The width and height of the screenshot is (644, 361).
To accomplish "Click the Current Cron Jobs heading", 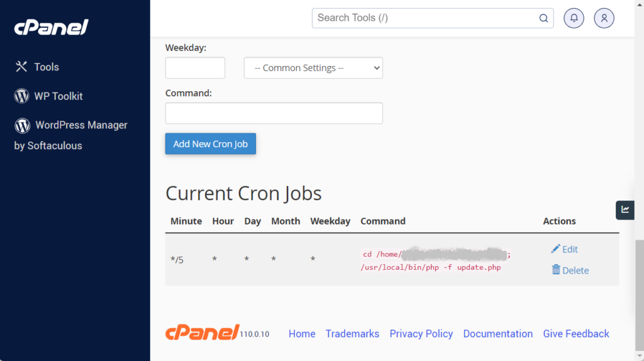I will pyautogui.click(x=243, y=193).
